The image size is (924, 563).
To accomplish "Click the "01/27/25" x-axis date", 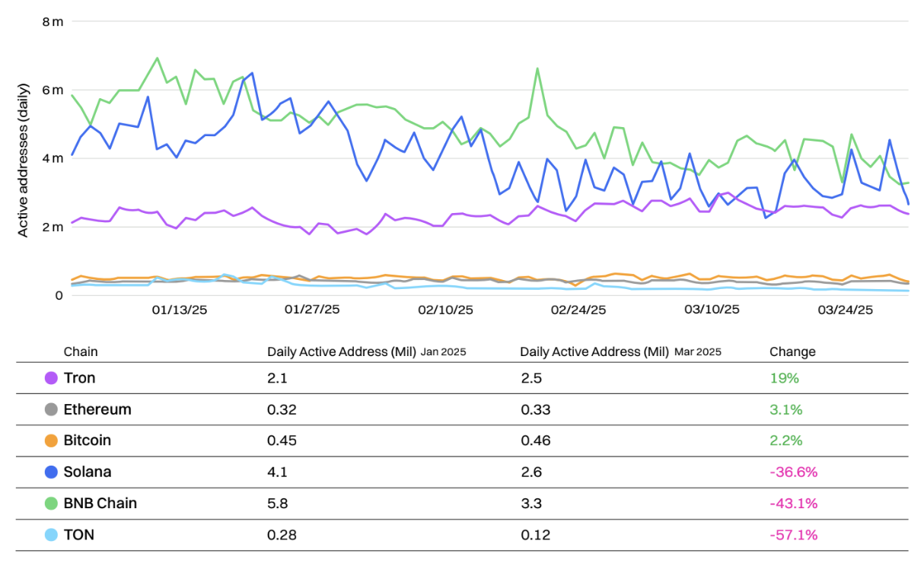I will click(312, 310).
